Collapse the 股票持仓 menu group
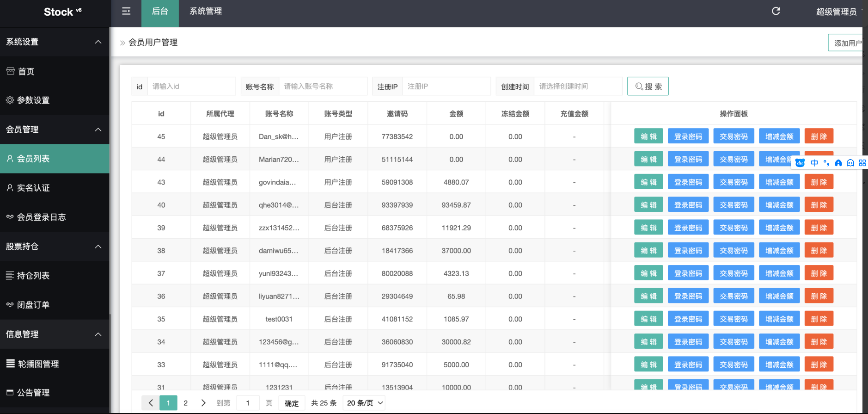This screenshot has width=868, height=414. click(98, 247)
